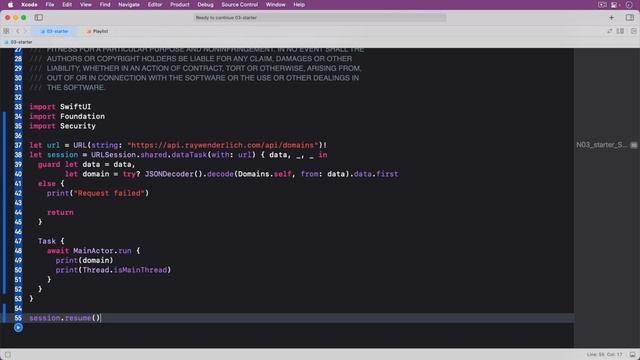640x360 pixels.
Task: Click the N03_starter_S... result in sidebar
Action: pos(601,145)
